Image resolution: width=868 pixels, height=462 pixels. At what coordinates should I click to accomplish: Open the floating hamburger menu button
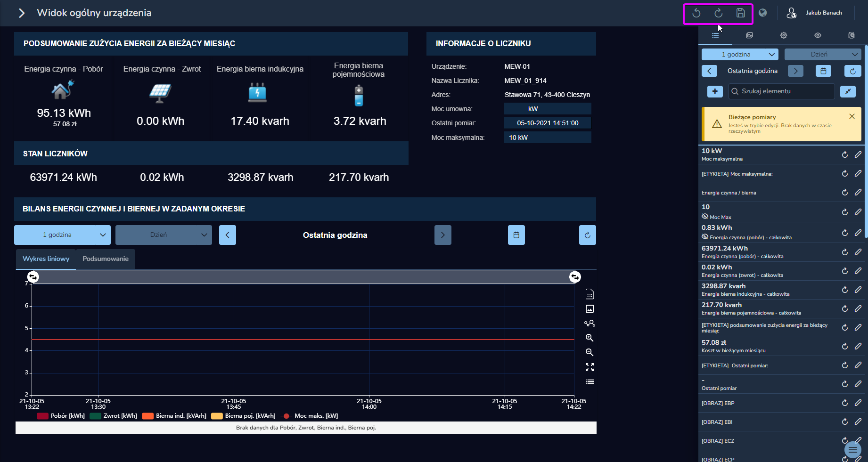coord(853,450)
